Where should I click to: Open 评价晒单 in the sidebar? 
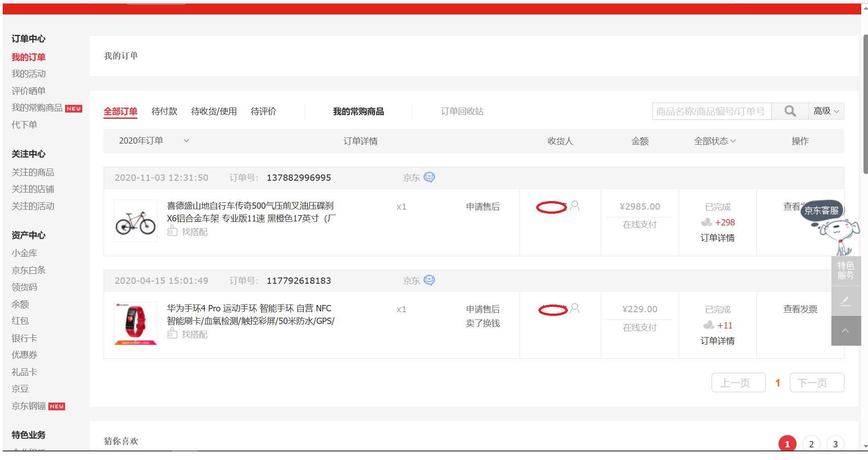click(x=28, y=91)
